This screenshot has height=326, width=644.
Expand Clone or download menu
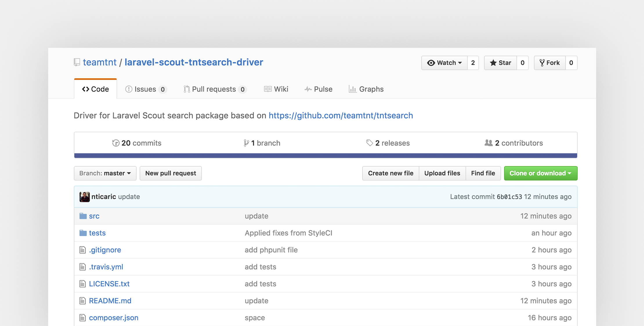click(541, 173)
